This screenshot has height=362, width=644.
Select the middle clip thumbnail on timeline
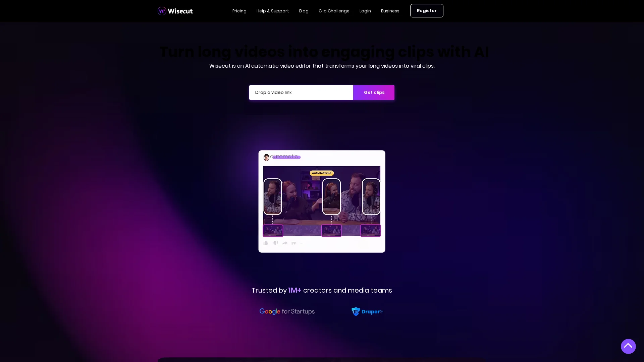pos(331,231)
